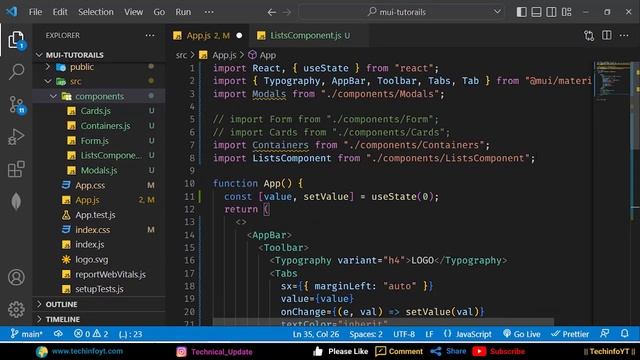
Task: Open the Search view in activity bar
Action: pyautogui.click(x=16, y=72)
